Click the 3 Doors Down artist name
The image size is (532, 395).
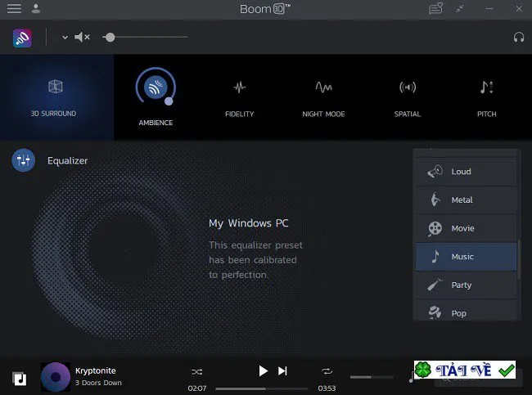point(98,383)
